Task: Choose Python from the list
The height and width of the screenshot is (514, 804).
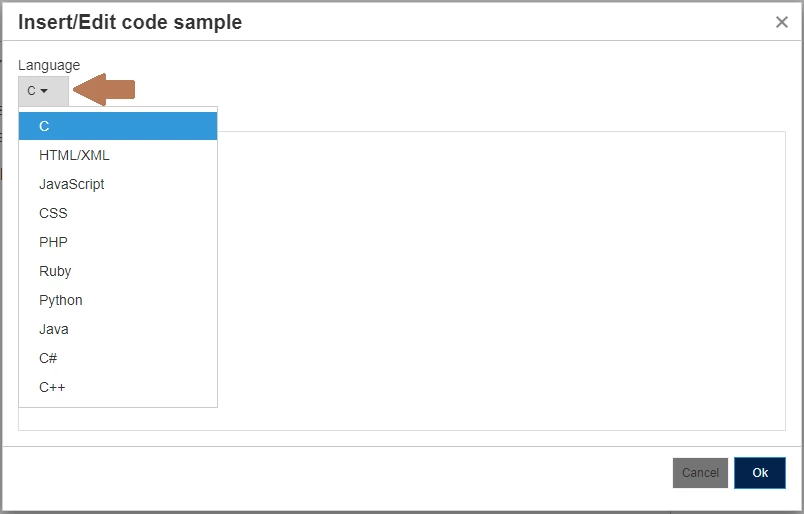Action: (x=118, y=300)
